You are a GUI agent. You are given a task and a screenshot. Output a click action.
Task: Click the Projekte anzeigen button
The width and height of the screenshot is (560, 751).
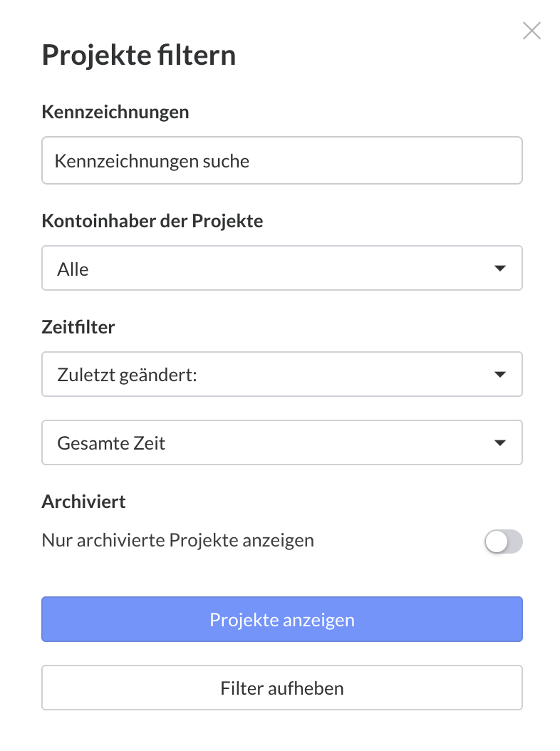[282, 620]
